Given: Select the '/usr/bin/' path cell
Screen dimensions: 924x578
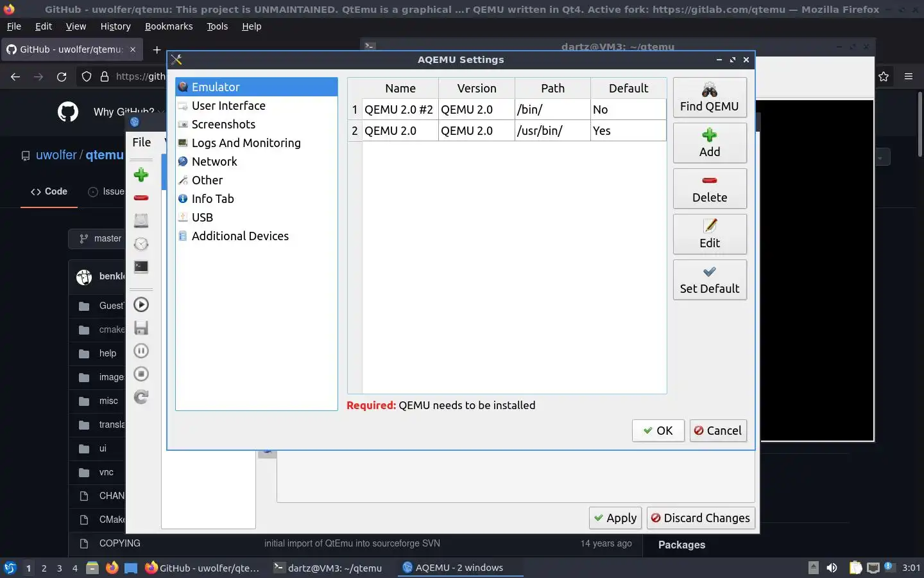Looking at the screenshot, I should [x=552, y=131].
